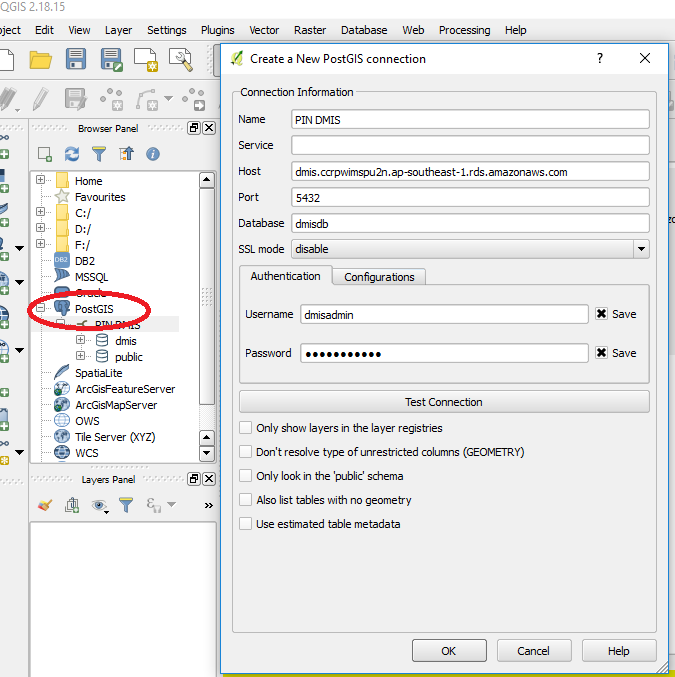Open Edit menu
The width and height of the screenshot is (675, 677).
point(44,30)
